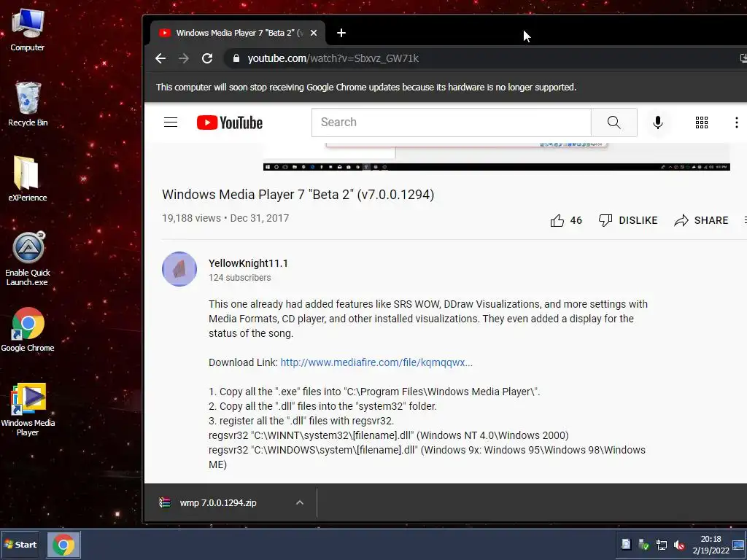This screenshot has height=560, width=747.
Task: Expand download item options chevron
Action: coord(300,503)
